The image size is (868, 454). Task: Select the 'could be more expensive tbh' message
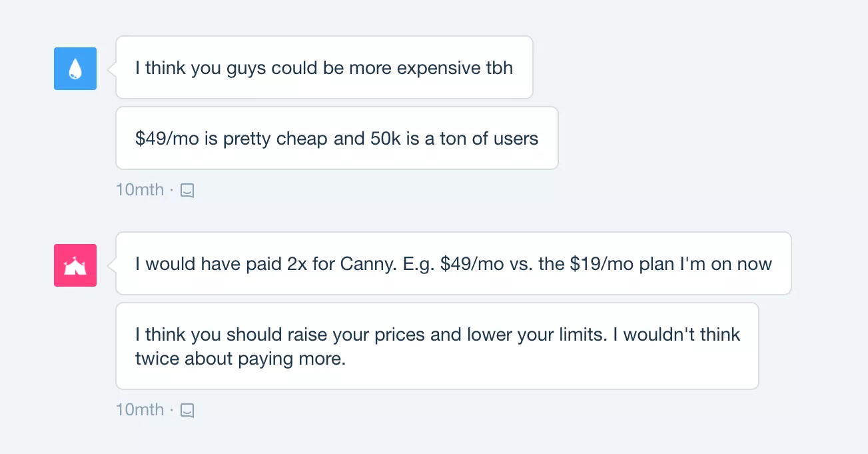coord(324,68)
